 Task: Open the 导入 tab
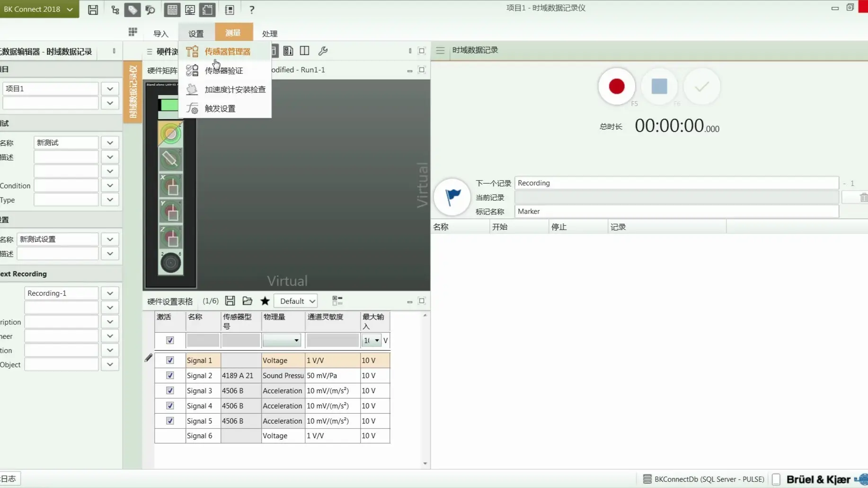[x=161, y=34]
